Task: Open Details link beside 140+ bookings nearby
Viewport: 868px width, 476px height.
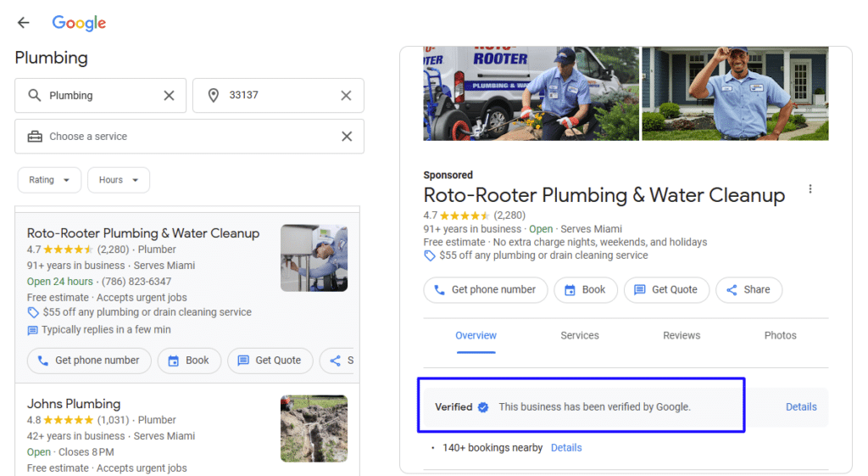Action: 566,448
